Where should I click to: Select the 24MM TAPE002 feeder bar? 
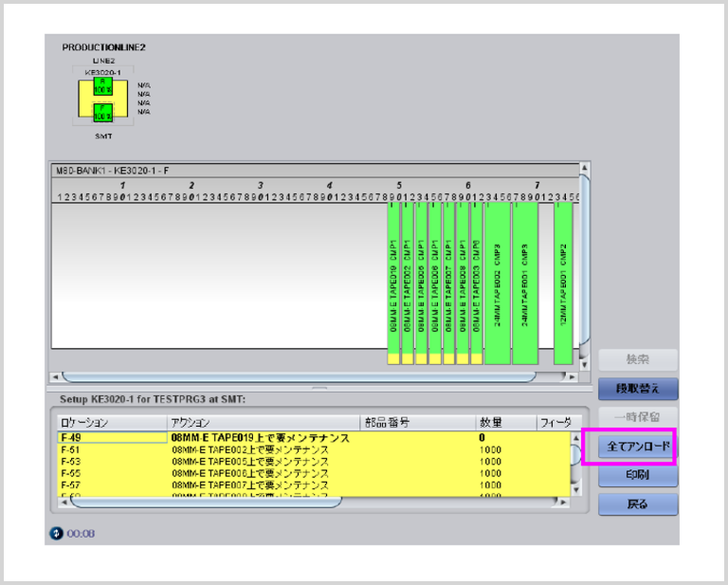click(x=498, y=284)
